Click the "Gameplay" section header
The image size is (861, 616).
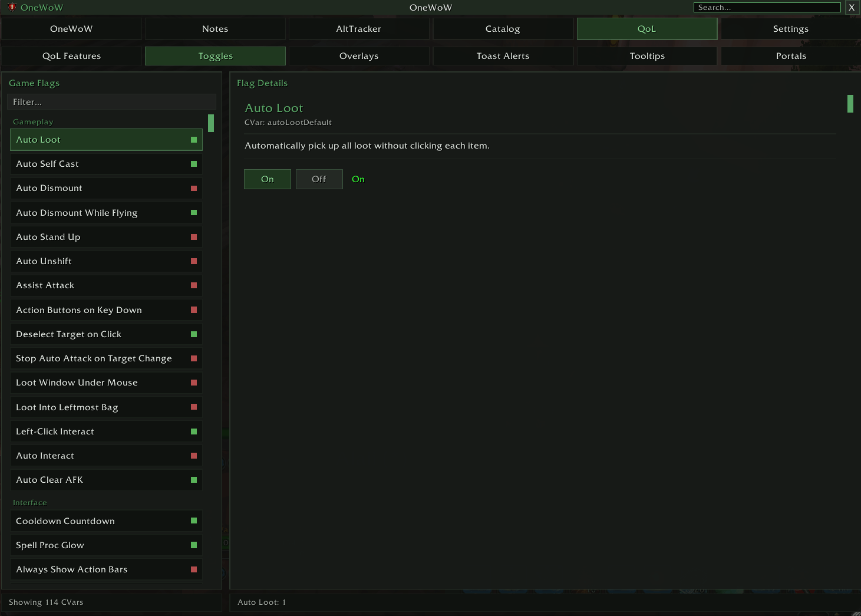(33, 122)
